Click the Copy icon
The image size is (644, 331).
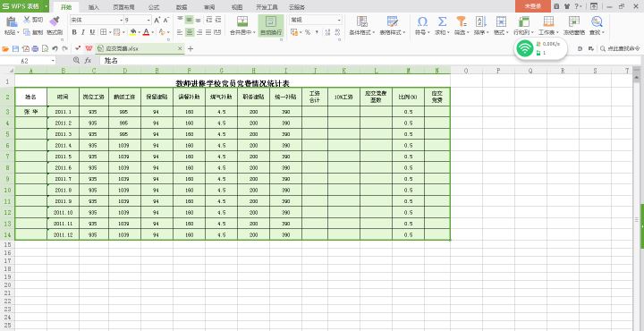click(27, 32)
